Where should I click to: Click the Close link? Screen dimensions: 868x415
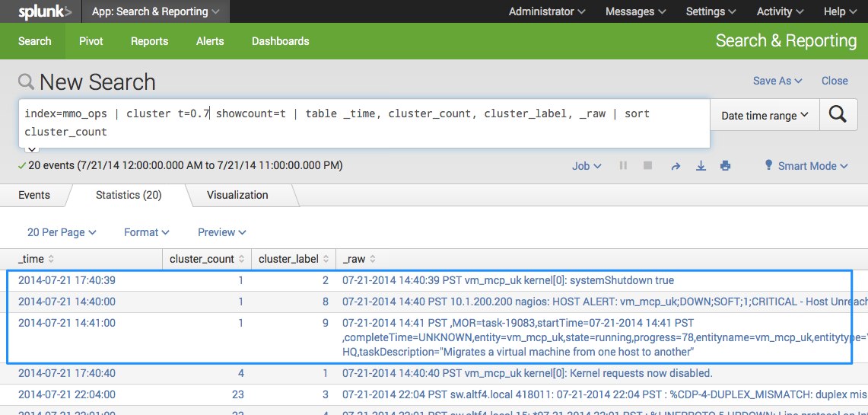(x=835, y=81)
